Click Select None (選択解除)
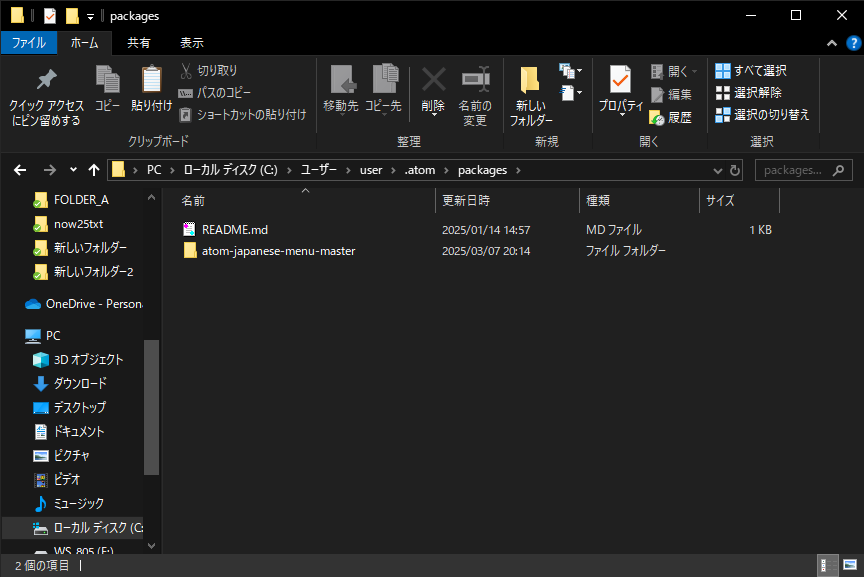The height and width of the screenshot is (577, 864). tap(748, 93)
